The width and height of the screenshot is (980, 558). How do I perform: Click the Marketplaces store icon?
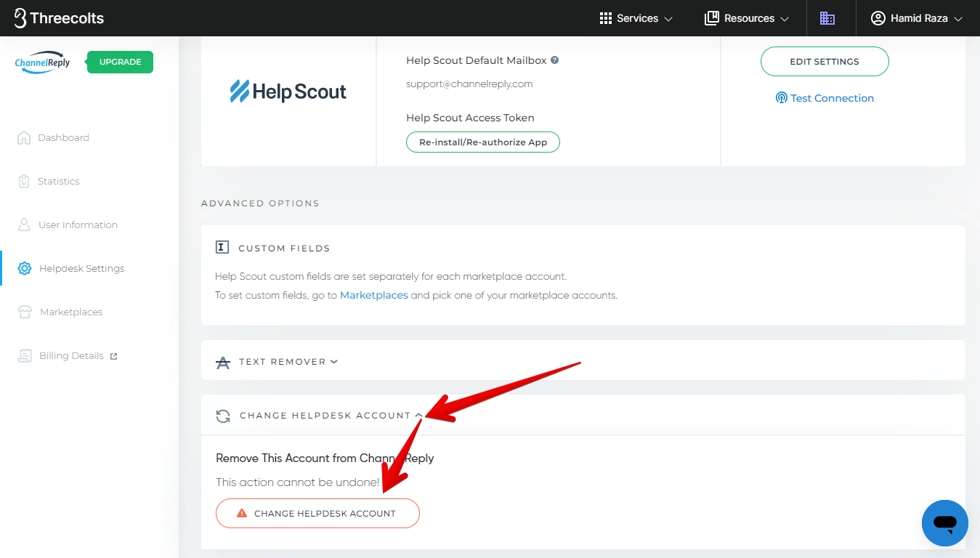(25, 312)
